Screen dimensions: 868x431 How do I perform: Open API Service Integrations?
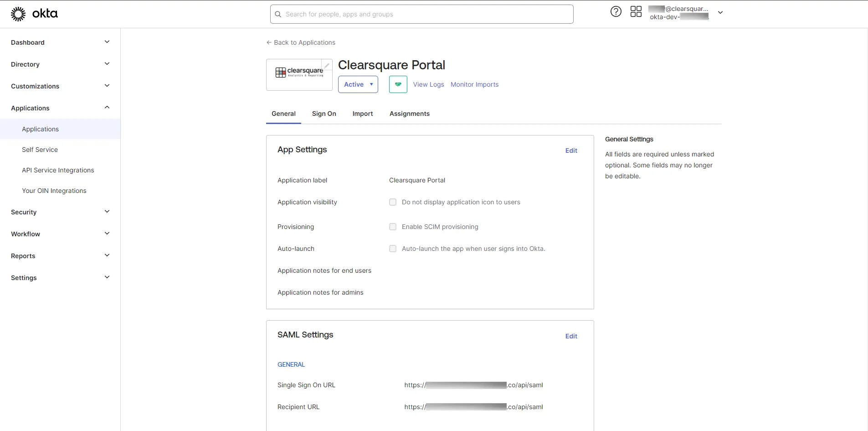point(60,170)
